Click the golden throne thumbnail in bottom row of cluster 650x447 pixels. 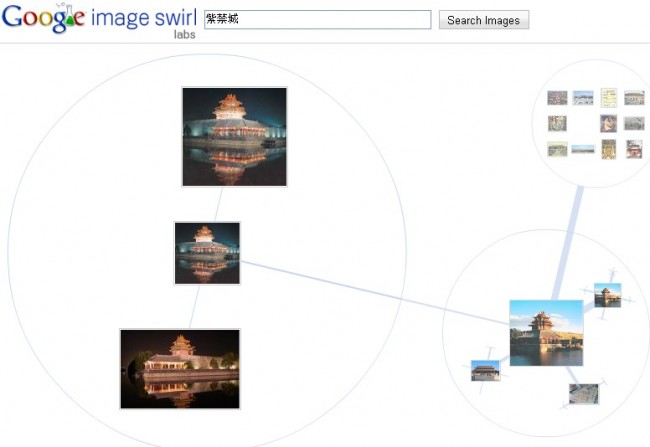(x=608, y=149)
